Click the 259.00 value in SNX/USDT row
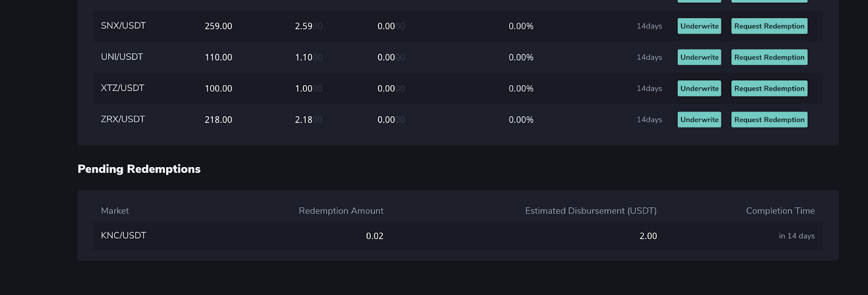The width and height of the screenshot is (868, 295). (218, 27)
